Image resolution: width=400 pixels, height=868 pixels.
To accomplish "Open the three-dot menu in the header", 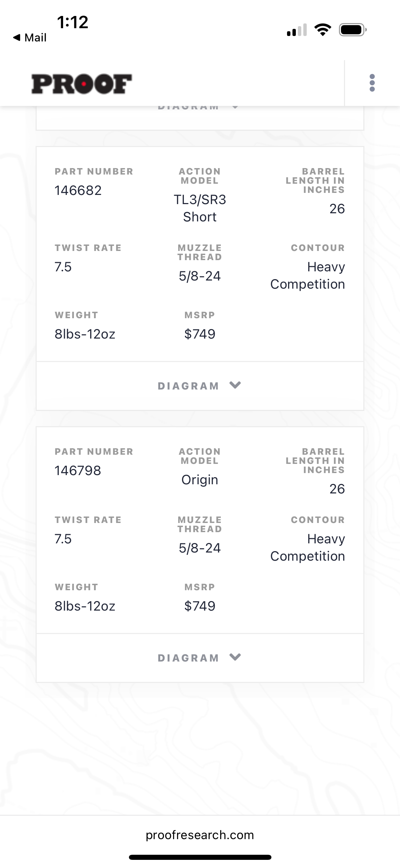I will [372, 83].
